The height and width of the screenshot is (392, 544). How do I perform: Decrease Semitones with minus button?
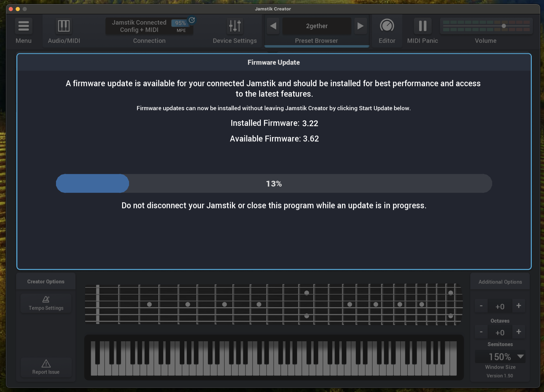pos(481,332)
